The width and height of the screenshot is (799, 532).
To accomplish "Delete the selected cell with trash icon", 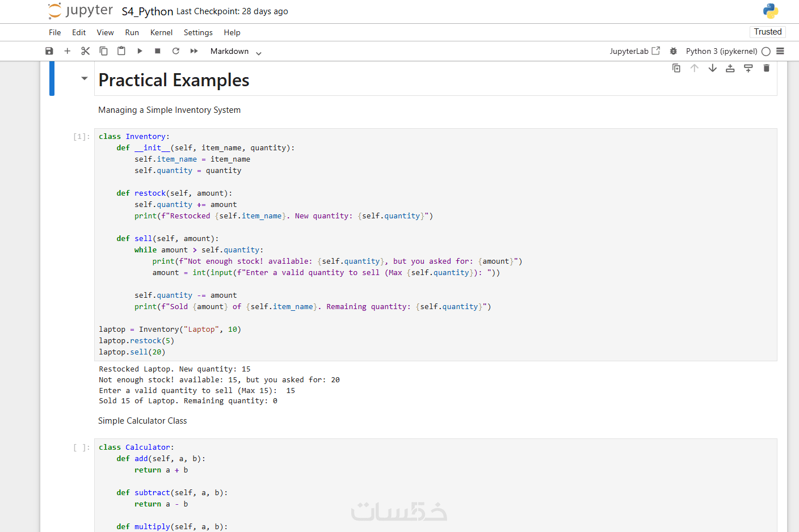I will 767,68.
